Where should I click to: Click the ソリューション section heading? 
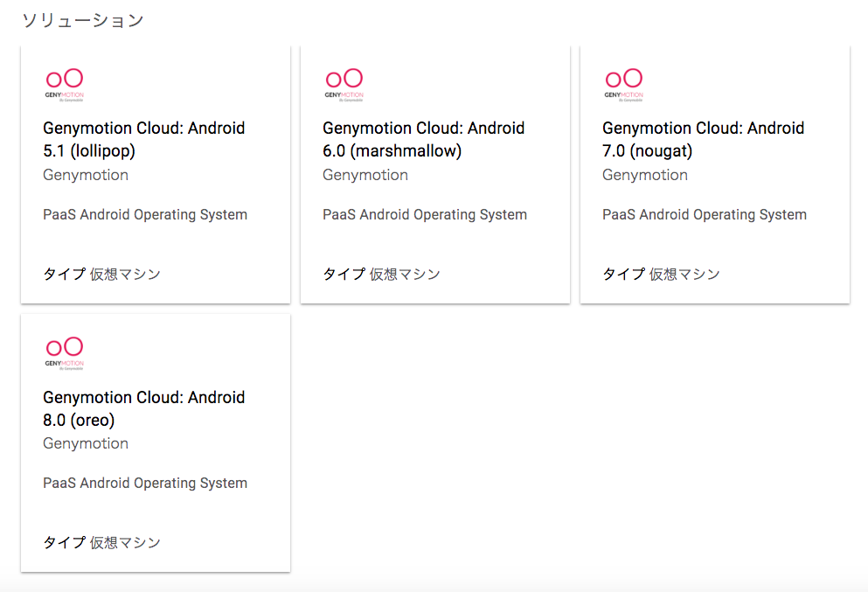(83, 20)
